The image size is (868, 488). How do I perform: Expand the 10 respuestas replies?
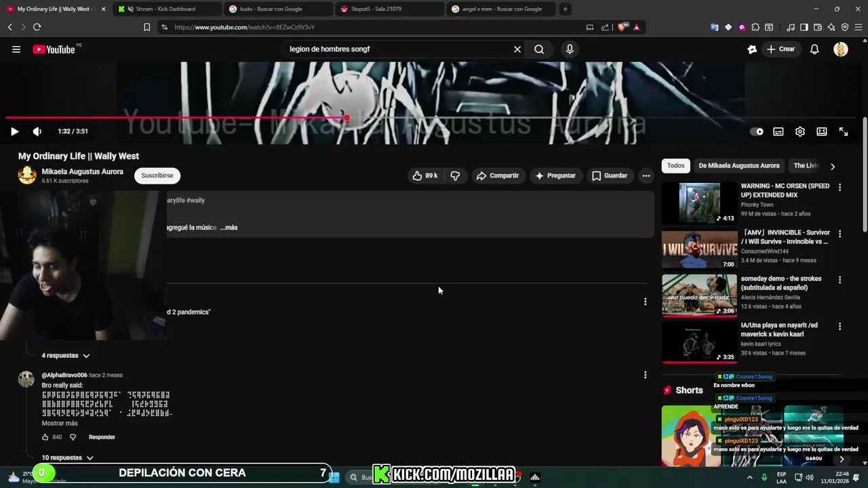(66, 457)
